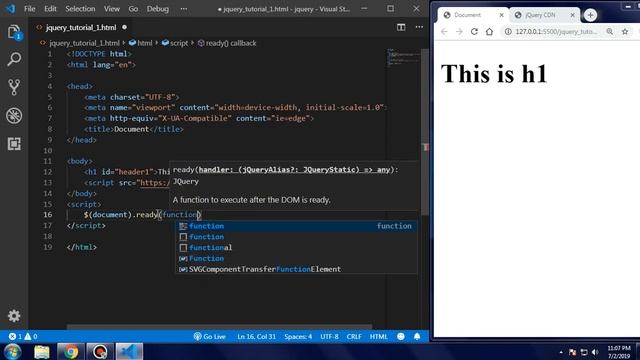The image size is (640, 360).
Task: Click the notifications bell icon
Action: coord(417,336)
